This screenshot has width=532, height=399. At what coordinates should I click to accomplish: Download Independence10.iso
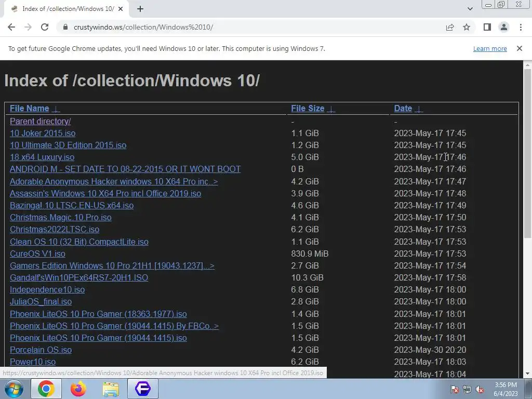(x=47, y=289)
